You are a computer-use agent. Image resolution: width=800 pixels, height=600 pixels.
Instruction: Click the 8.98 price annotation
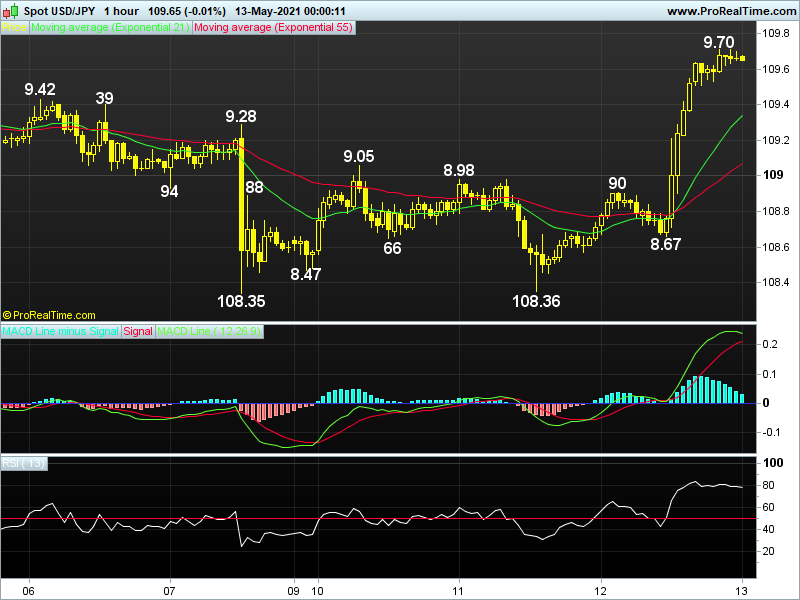[459, 170]
